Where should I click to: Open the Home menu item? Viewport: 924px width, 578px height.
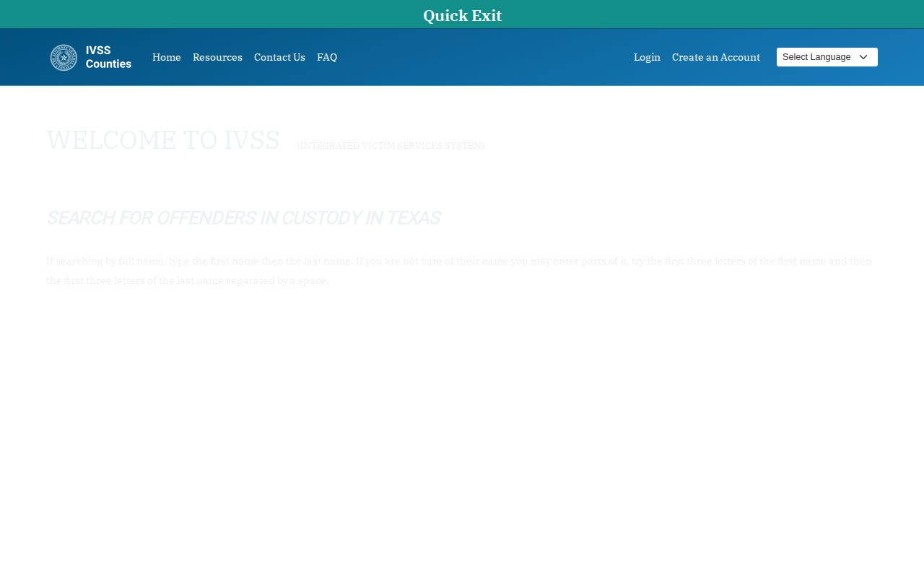tap(167, 57)
